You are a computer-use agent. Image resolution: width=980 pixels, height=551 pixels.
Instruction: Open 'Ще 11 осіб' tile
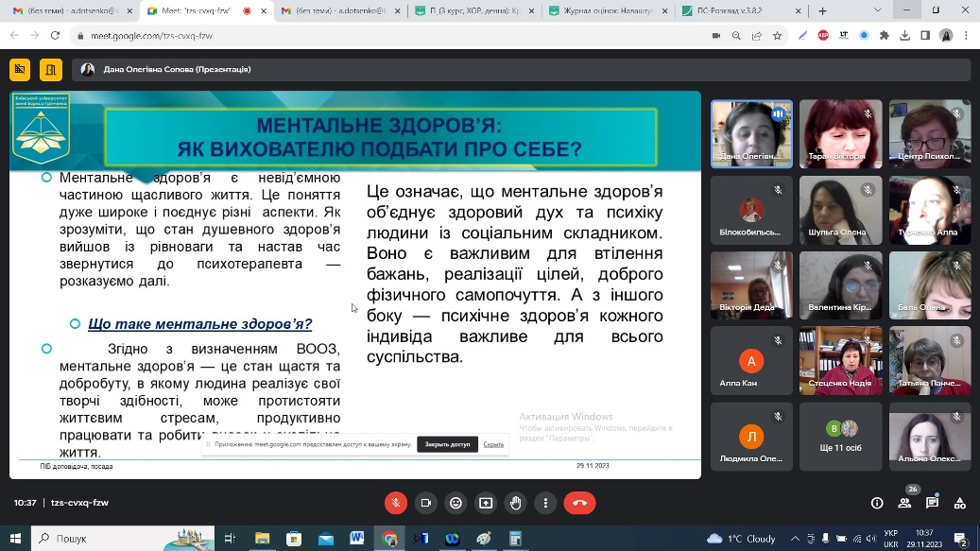(841, 436)
